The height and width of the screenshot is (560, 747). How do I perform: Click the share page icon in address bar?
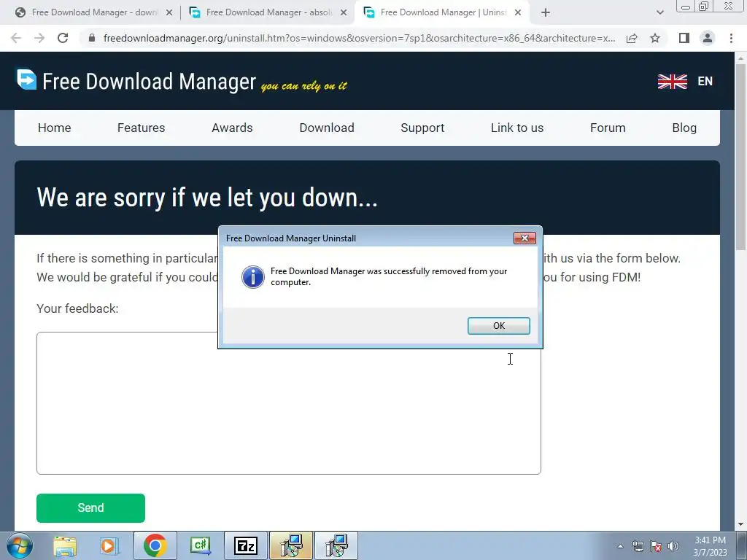click(632, 38)
